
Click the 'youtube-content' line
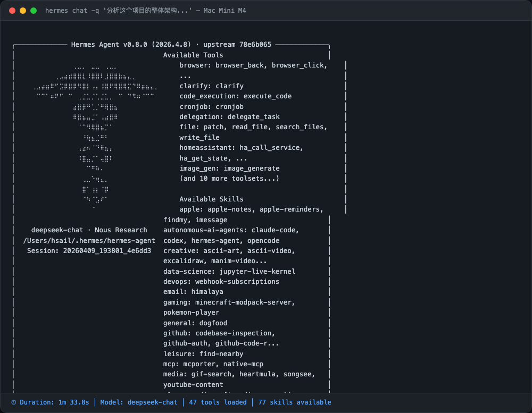193,384
